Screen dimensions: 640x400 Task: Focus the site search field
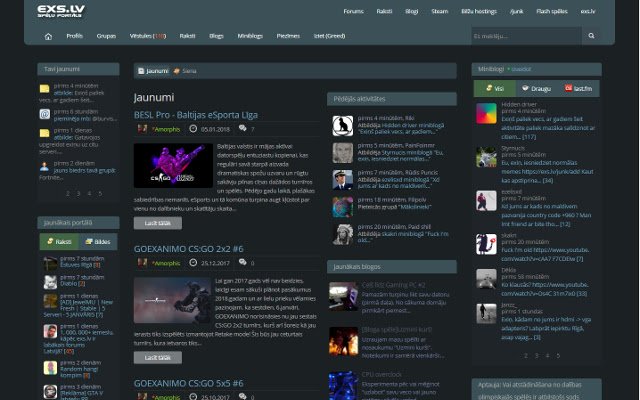(x=526, y=36)
